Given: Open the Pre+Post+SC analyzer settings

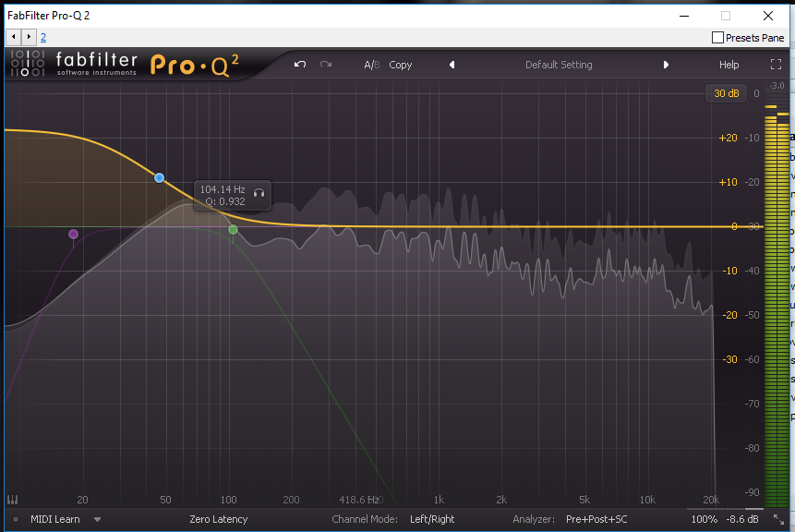Looking at the screenshot, I should click(596, 519).
